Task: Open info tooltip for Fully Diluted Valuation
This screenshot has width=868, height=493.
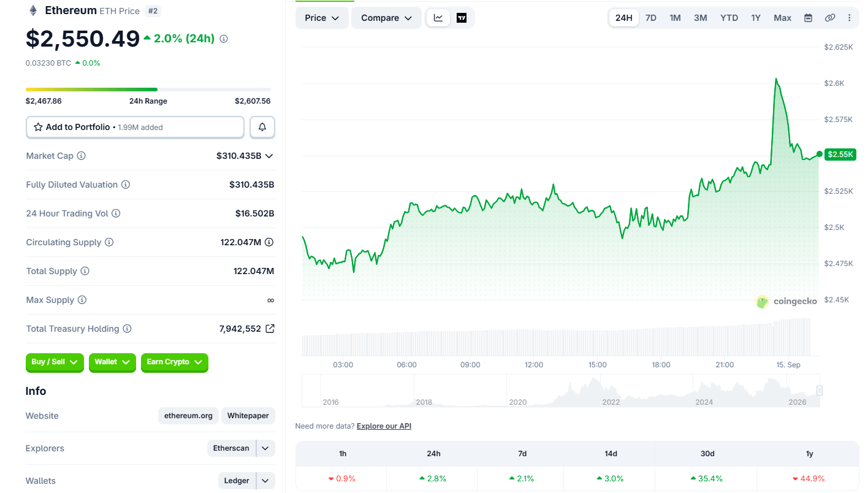Action: tap(126, 185)
